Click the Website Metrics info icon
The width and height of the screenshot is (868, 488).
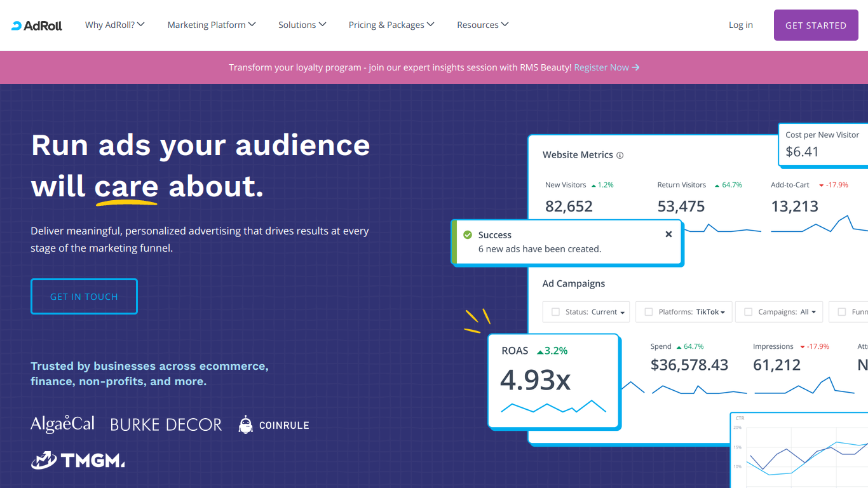click(620, 155)
